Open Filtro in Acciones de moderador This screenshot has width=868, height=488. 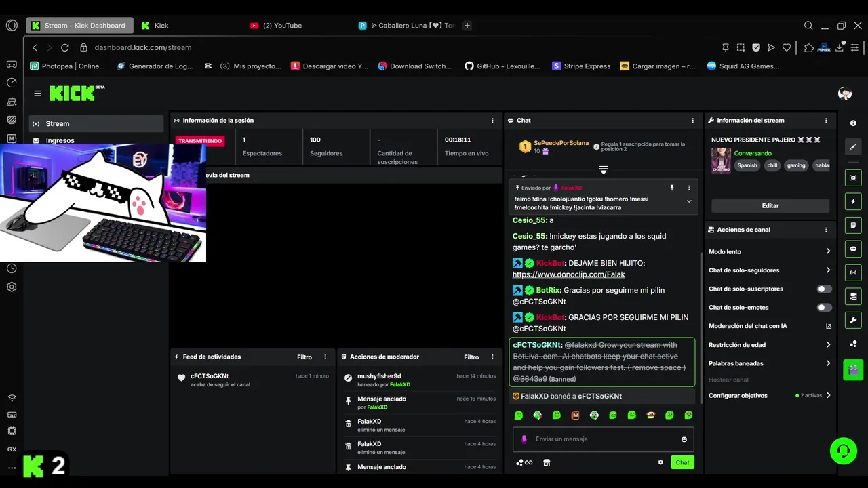pos(471,357)
